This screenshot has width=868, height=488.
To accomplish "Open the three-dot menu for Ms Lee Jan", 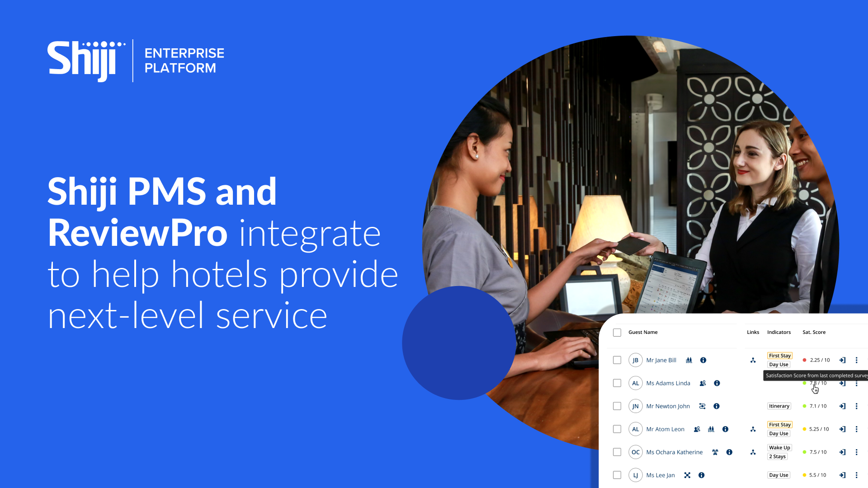I will coord(856,475).
